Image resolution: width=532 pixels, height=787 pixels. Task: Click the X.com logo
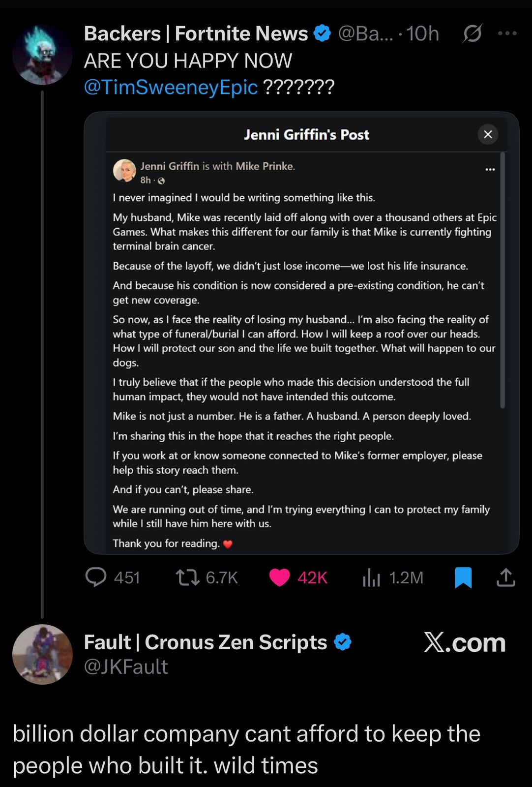pyautogui.click(x=464, y=642)
